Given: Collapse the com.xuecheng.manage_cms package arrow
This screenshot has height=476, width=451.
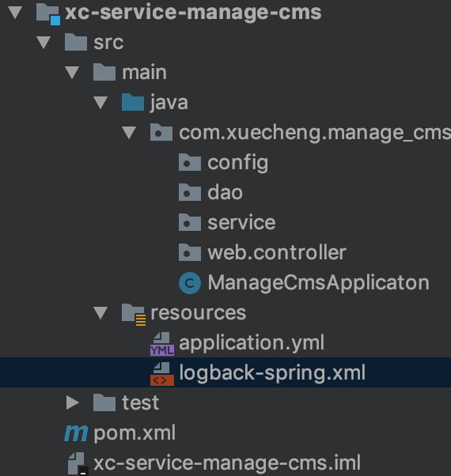Looking at the screenshot, I should coord(129,133).
